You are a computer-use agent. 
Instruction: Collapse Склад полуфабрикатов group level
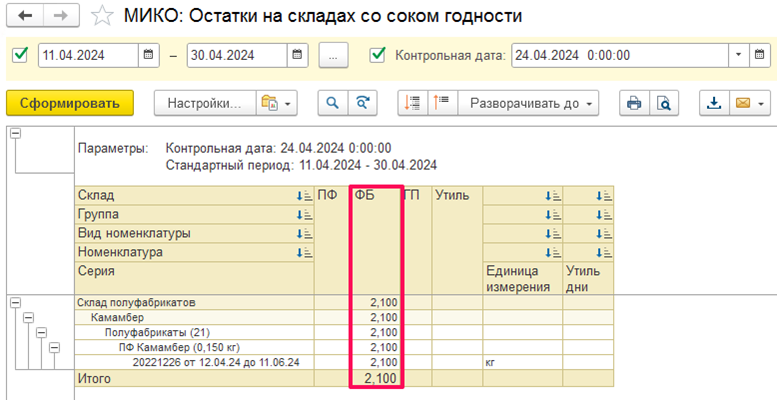click(x=15, y=302)
